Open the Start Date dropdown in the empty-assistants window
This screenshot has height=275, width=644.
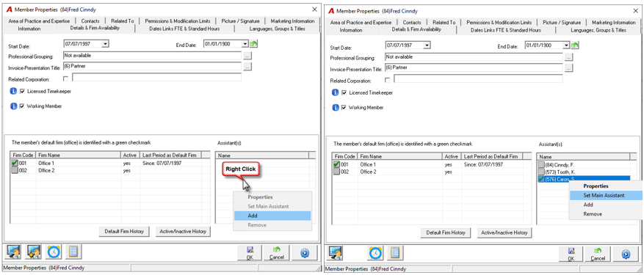coord(106,44)
